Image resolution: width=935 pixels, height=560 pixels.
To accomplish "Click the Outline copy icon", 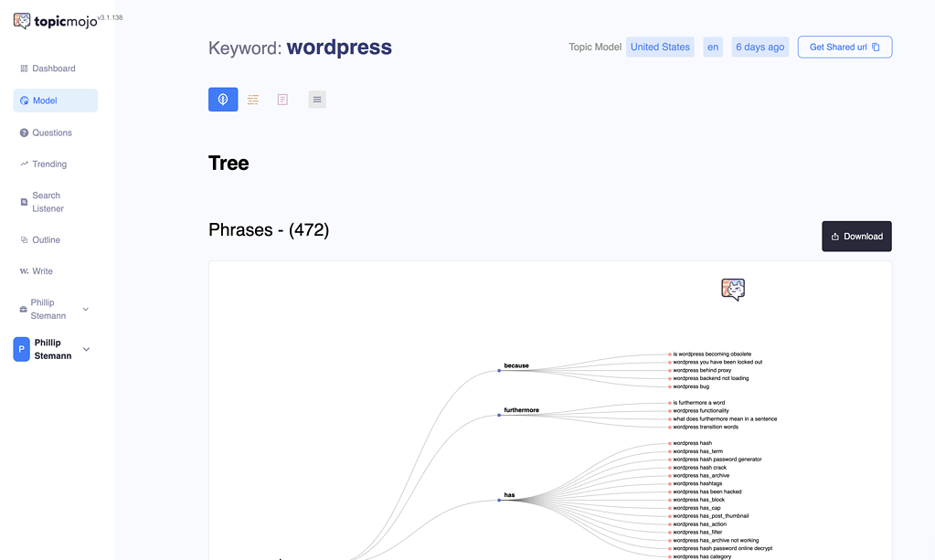I will pyautogui.click(x=24, y=239).
